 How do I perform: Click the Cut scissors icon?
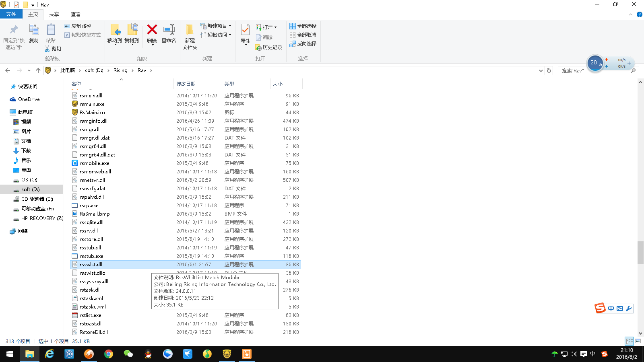[47, 49]
